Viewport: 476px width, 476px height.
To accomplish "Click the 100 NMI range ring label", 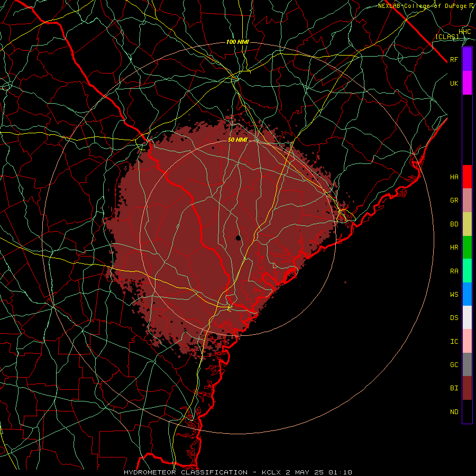I will [x=237, y=42].
